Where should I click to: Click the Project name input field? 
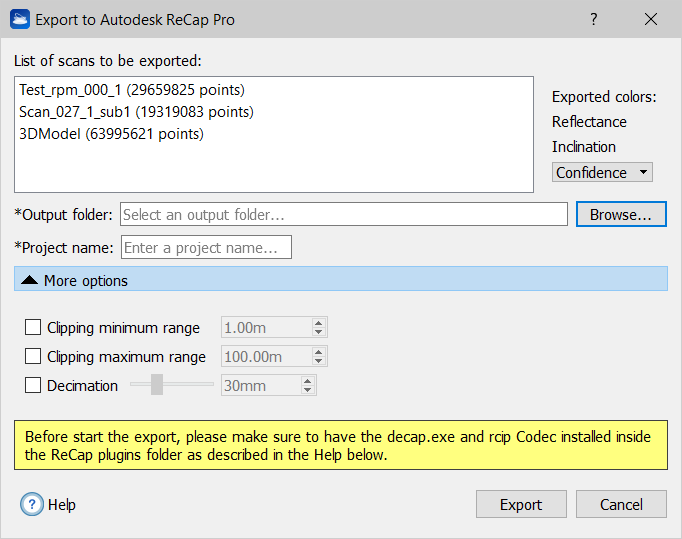[206, 247]
